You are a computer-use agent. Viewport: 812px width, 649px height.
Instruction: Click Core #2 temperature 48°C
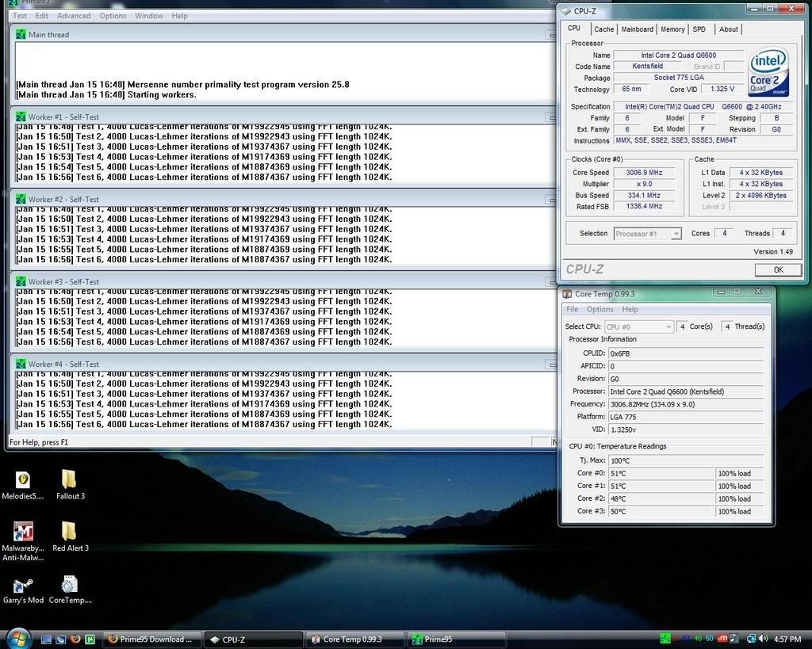point(661,498)
